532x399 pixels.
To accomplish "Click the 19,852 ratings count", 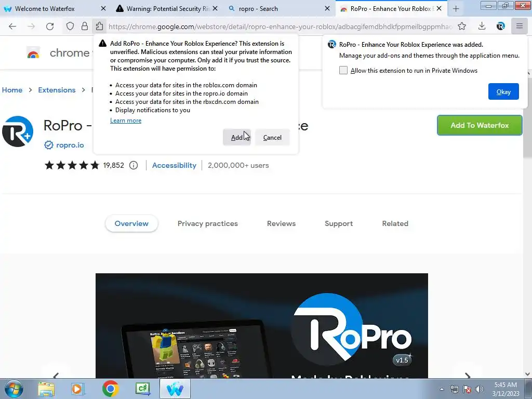I will click(114, 165).
